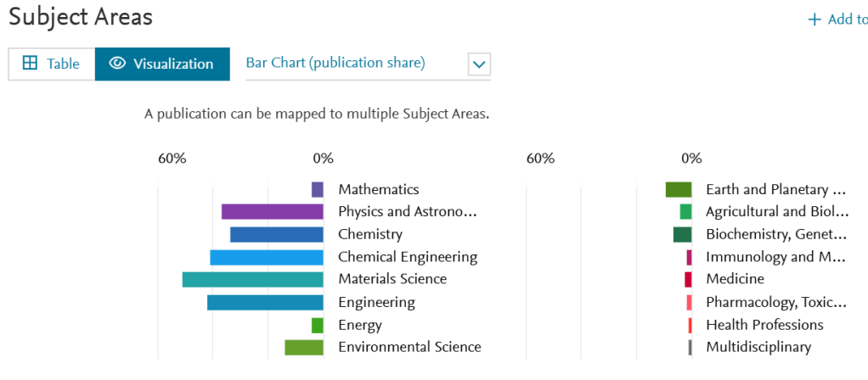Open the chart type dropdown arrow

pos(479,64)
